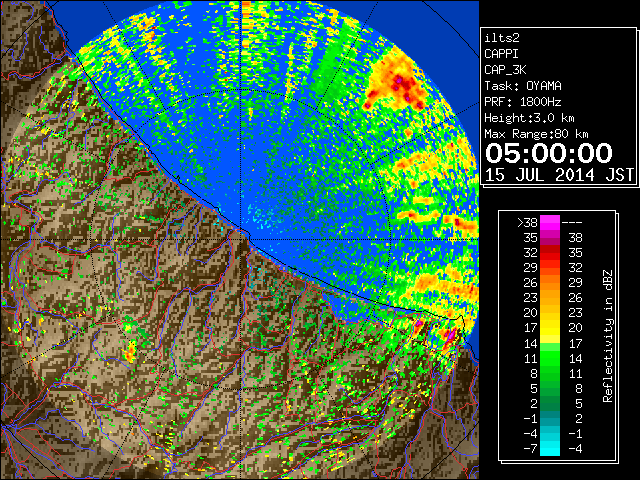This screenshot has width=640, height=480.
Task: Click the orange 26–29 legend color band
Action: 550,282
